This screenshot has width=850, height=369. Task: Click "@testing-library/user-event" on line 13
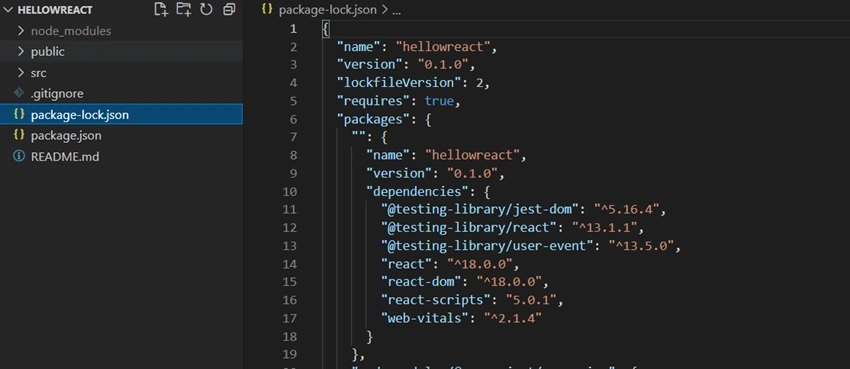coord(488,246)
